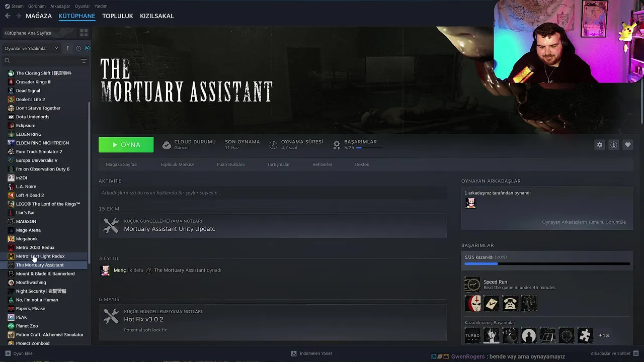Go to MAĞAZA tab

click(39, 16)
